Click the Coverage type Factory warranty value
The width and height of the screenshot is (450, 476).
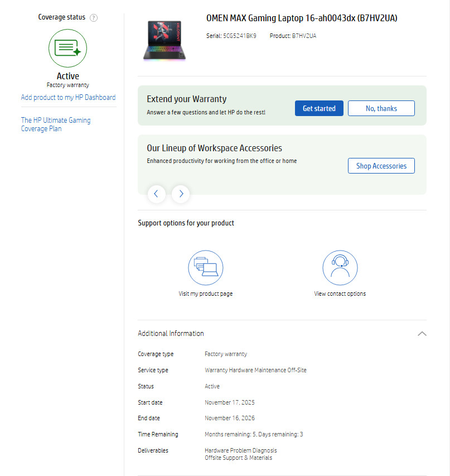click(226, 354)
